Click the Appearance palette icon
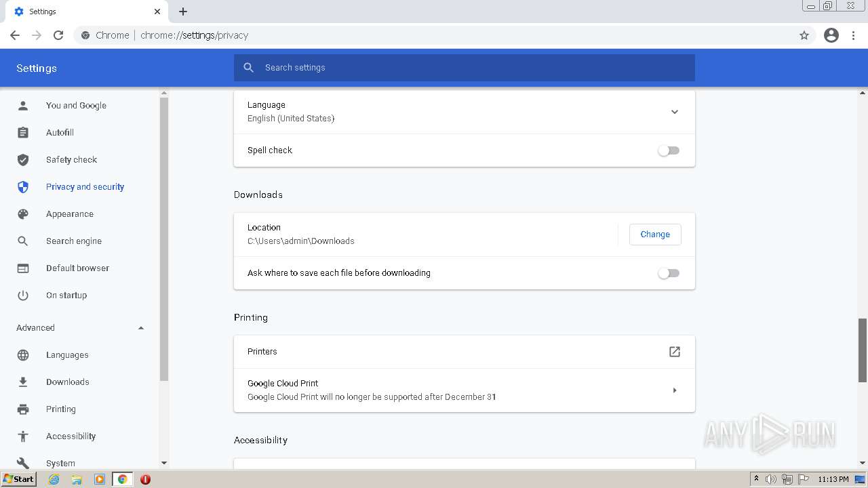 (23, 214)
